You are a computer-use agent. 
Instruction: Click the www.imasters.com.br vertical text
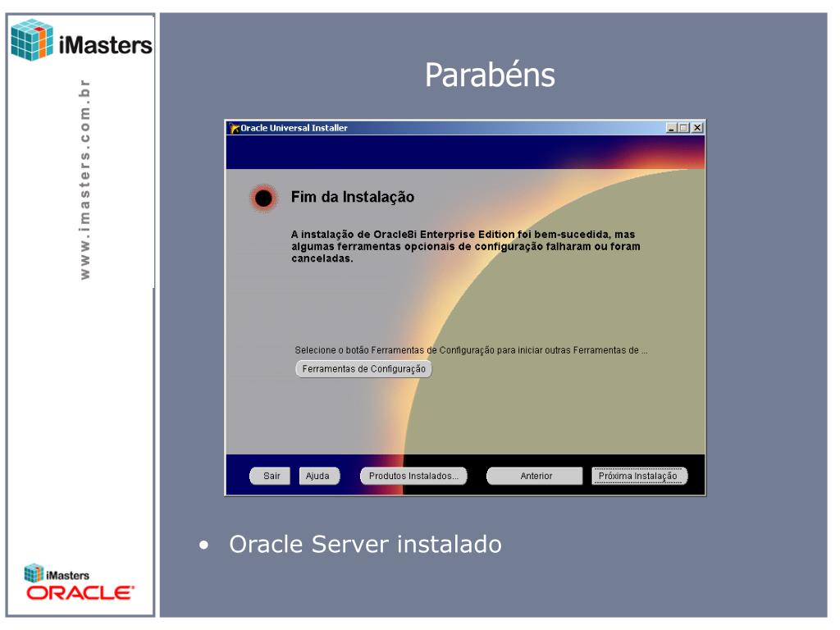coord(84,180)
